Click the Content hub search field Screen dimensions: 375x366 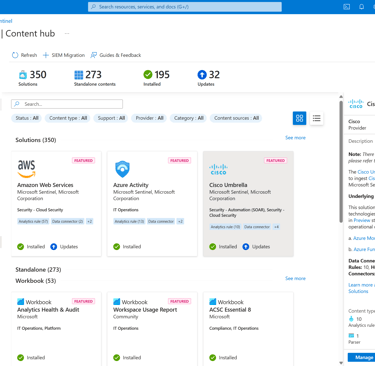pos(67,104)
